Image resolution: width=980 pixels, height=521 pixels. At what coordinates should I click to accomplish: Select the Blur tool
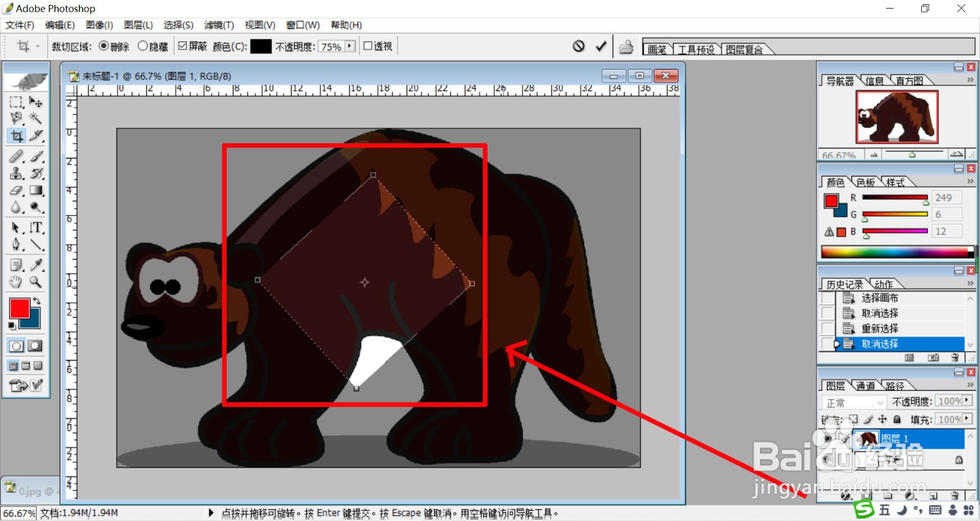tap(17, 208)
